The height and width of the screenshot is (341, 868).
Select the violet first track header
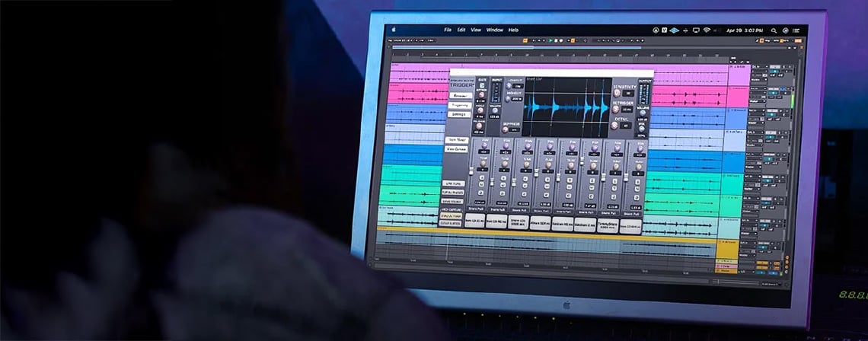(739, 75)
